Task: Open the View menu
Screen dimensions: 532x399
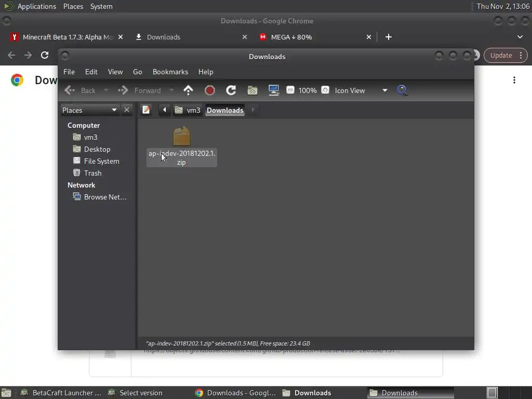Action: pyautogui.click(x=115, y=72)
